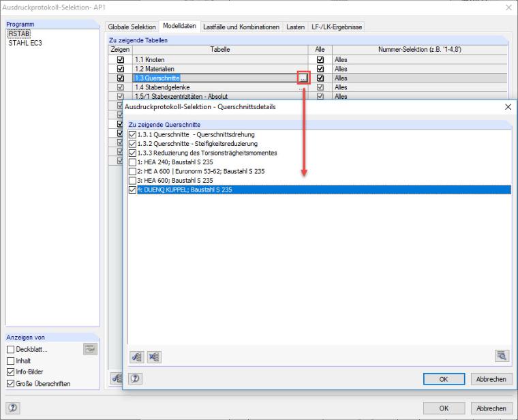This screenshot has height=420, width=518.
Task: Open help icon of the main Ausdruckprotokoll-Selektion window
Action: point(13,408)
